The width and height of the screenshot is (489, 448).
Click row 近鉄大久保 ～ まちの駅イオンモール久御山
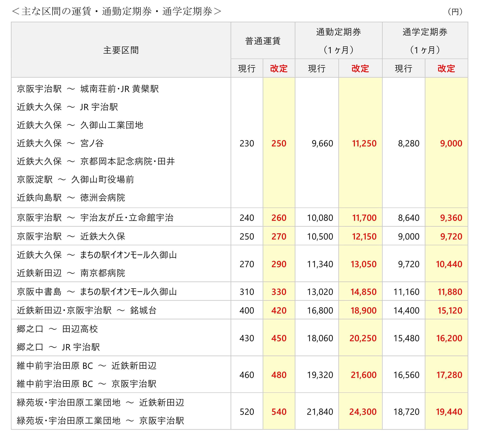(x=97, y=255)
